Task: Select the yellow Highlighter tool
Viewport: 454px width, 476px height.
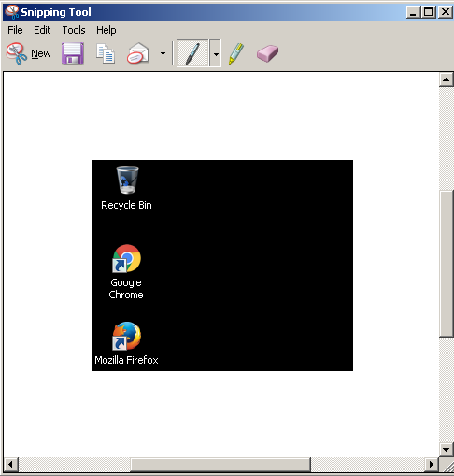Action: (x=236, y=53)
